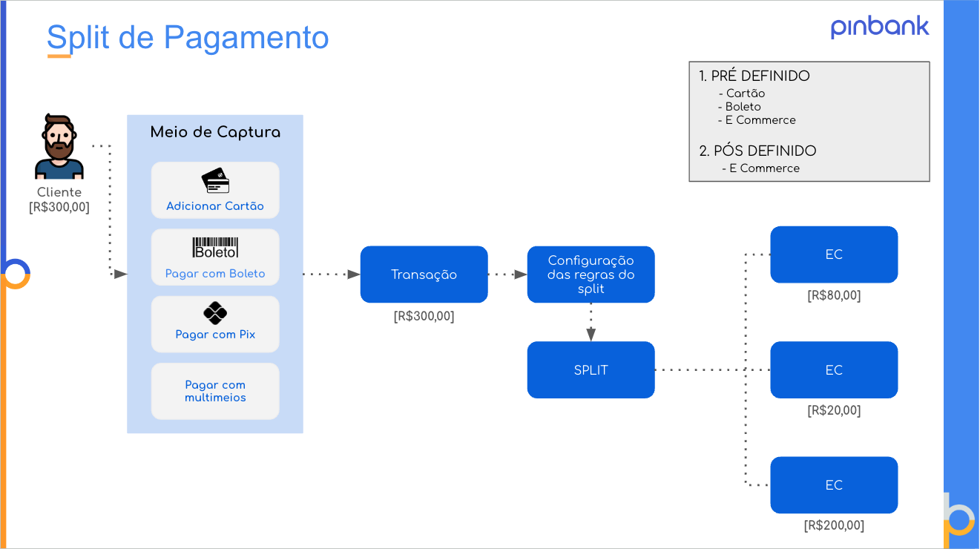Click the pinbank logo top right
The height and width of the screenshot is (549, 980).
[879, 28]
